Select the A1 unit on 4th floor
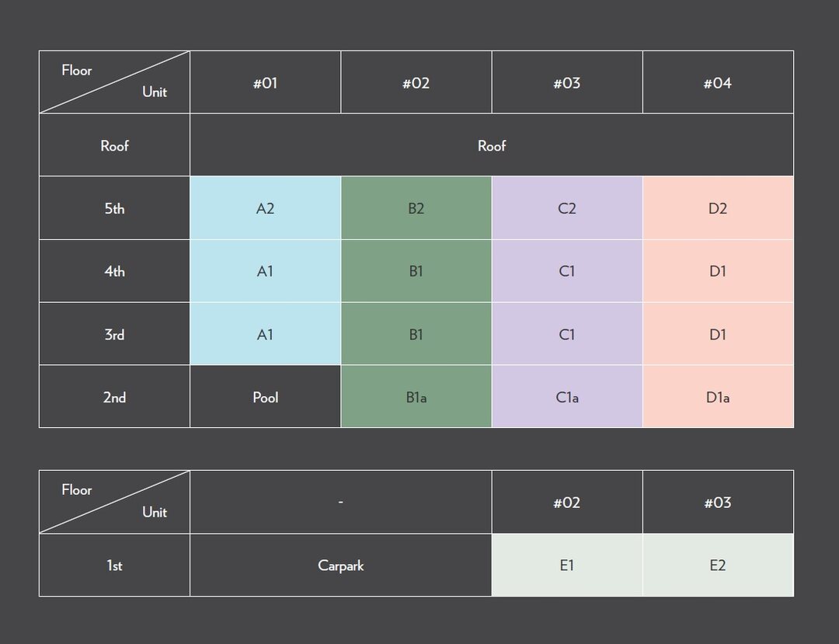 pyautogui.click(x=266, y=271)
